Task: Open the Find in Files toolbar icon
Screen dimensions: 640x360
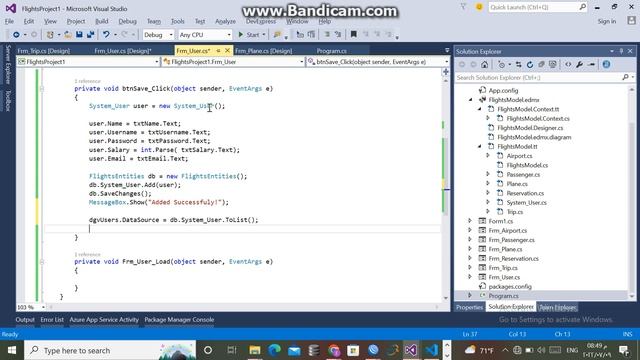Action: (x=277, y=35)
